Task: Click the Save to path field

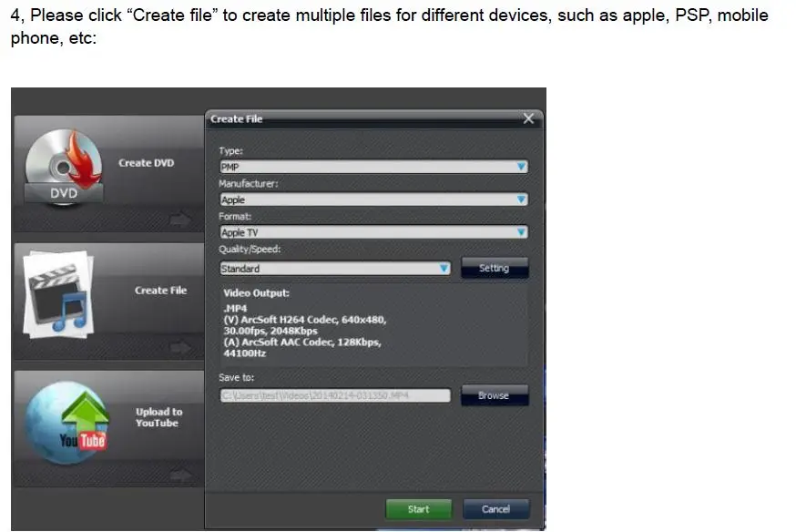Action: [335, 395]
